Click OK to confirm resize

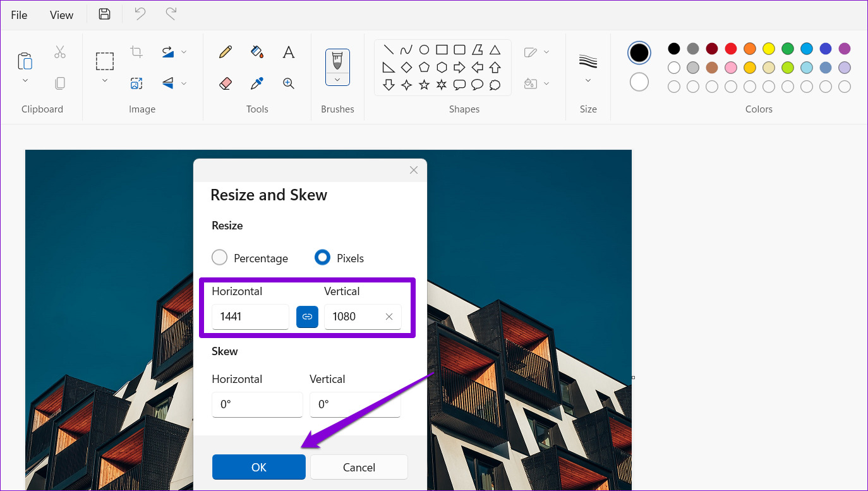point(258,467)
